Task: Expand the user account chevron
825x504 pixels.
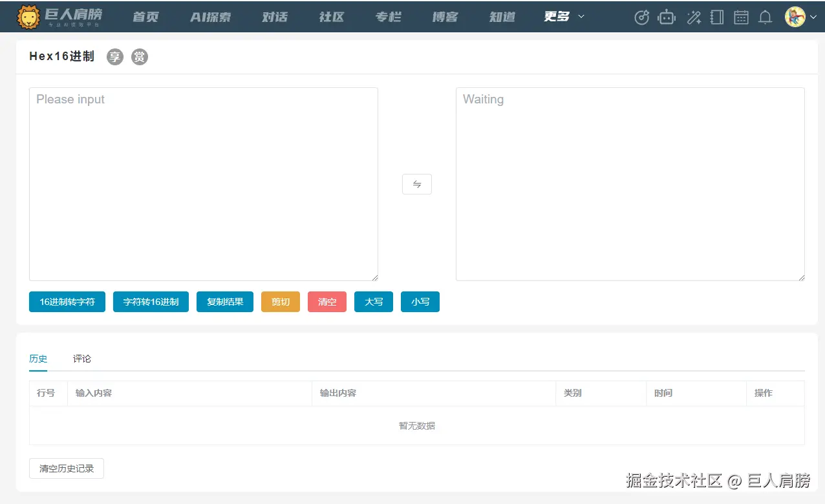Action: (813, 17)
